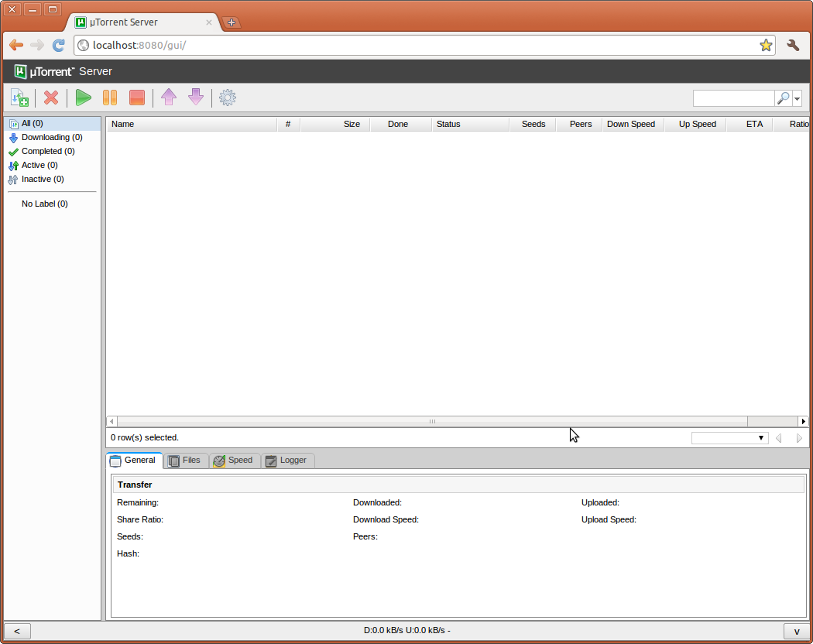Open Preferences via the gear icon

pos(227,98)
